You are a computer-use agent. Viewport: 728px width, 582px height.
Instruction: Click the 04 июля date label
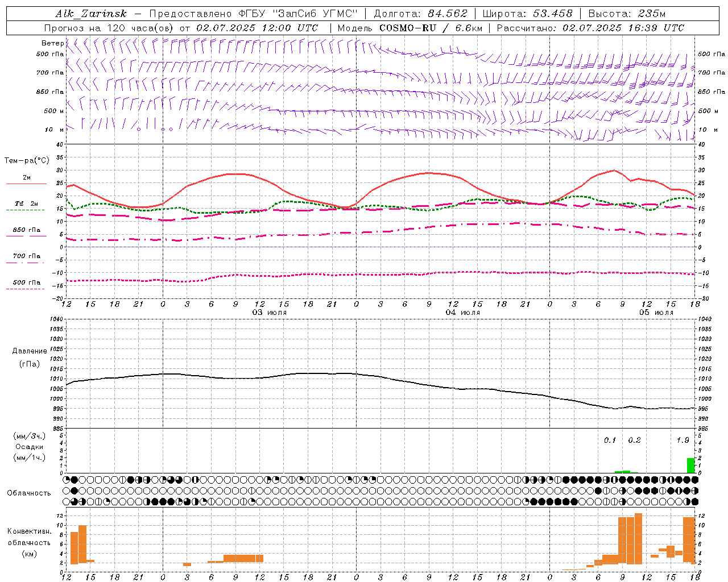point(463,313)
